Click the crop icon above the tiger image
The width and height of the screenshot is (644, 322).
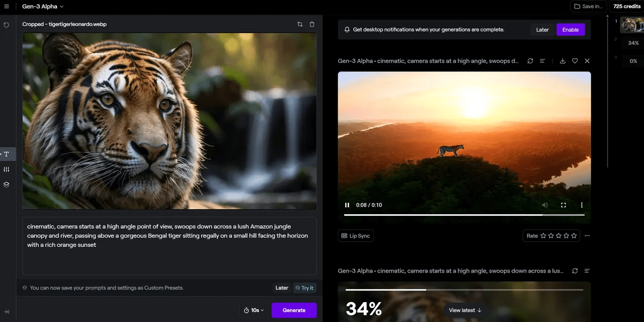pyautogui.click(x=300, y=24)
